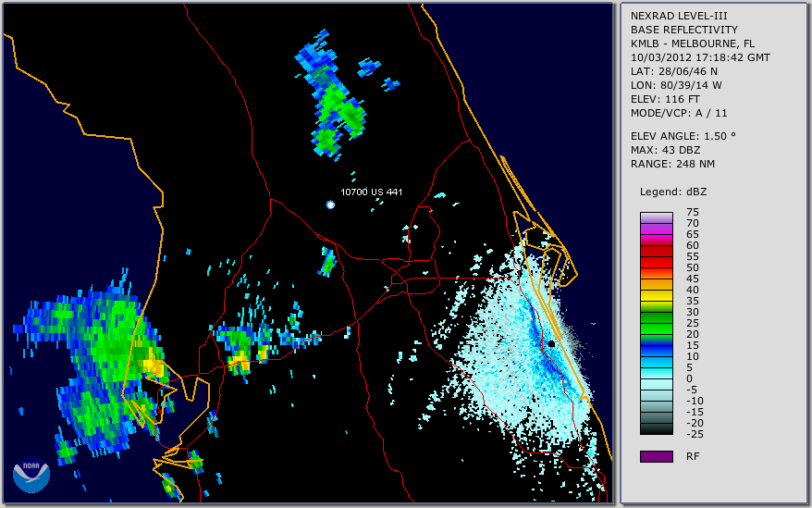The image size is (812, 508).
Task: Select the "BASE REFLECTIVITY" text
Action: coord(684,30)
